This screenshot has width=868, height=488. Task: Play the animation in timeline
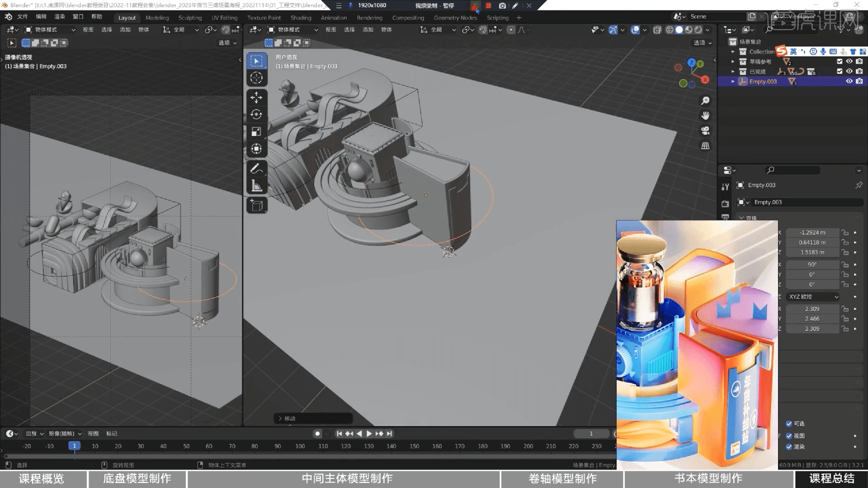[369, 434]
